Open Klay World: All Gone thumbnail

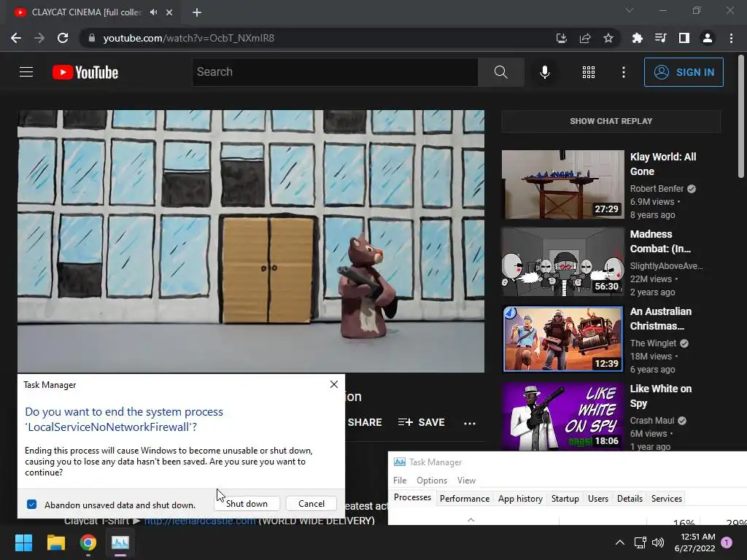pos(562,184)
